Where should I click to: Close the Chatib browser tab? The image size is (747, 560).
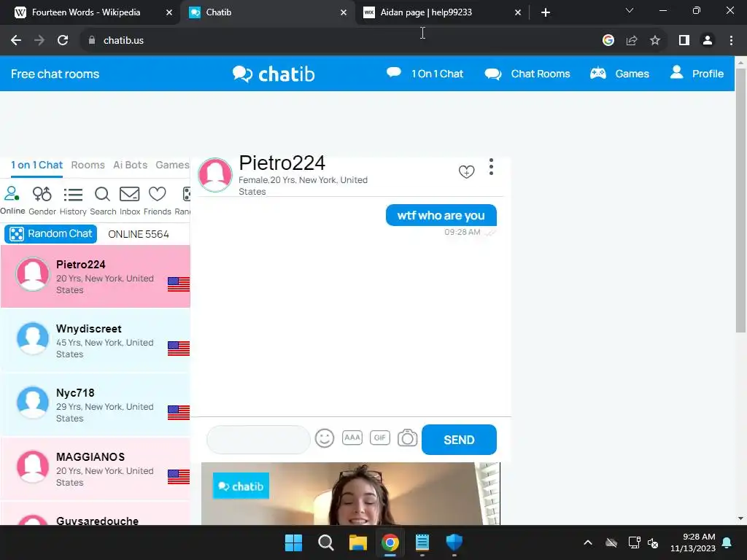pyautogui.click(x=344, y=12)
